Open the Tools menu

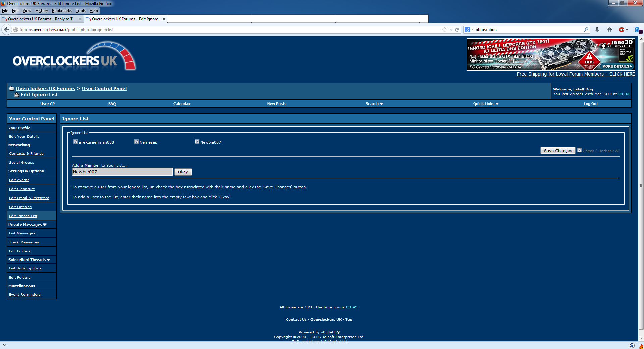[x=80, y=11]
